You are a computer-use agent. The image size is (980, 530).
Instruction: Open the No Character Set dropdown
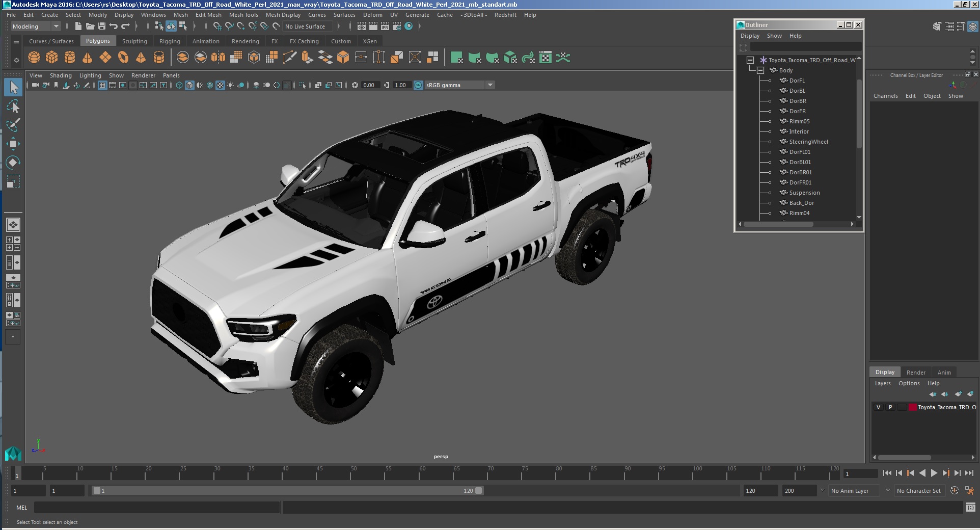tap(920, 491)
